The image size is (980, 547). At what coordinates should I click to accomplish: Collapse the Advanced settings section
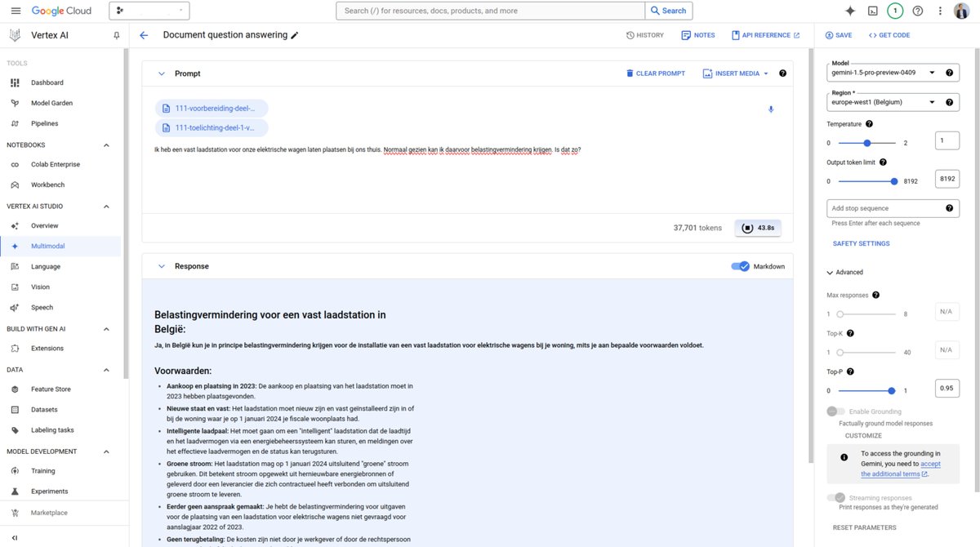[844, 272]
